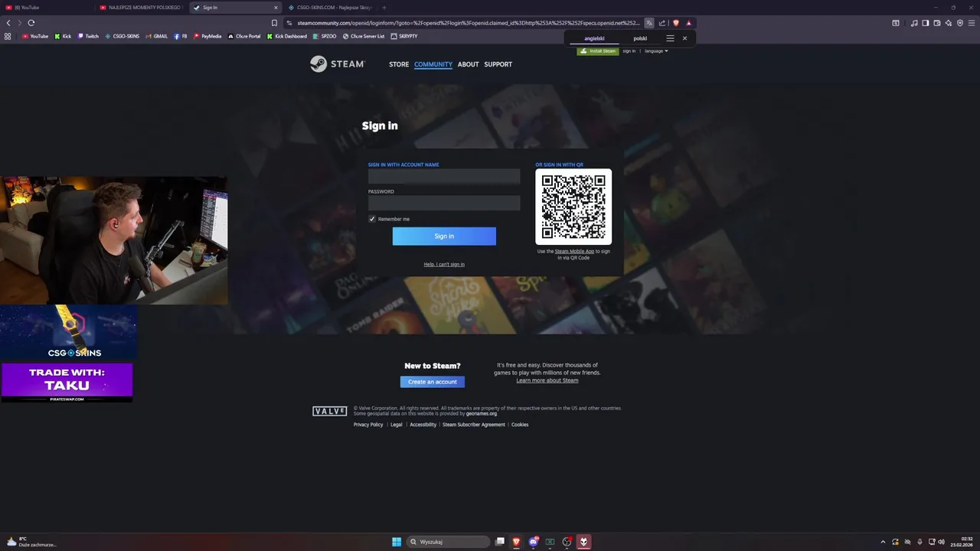Open the apps grid icon in bookmarks bar
The height and width of the screenshot is (551, 980).
click(8, 36)
